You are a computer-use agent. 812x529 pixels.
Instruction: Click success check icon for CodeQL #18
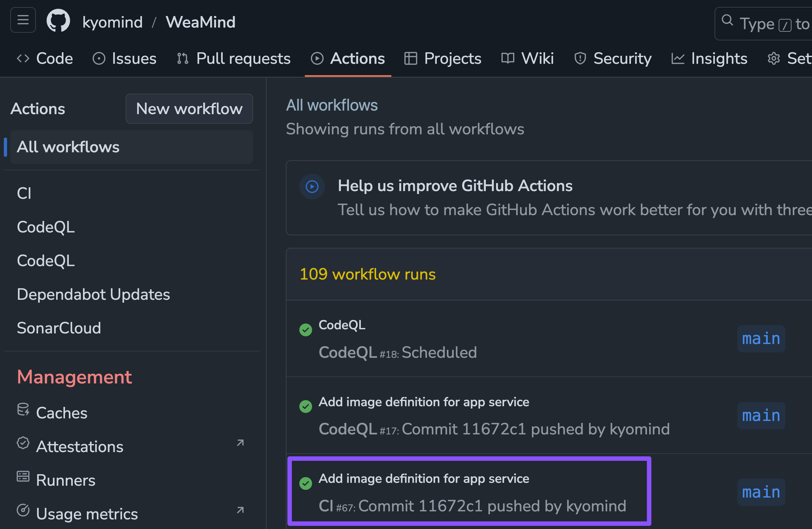pos(306,330)
